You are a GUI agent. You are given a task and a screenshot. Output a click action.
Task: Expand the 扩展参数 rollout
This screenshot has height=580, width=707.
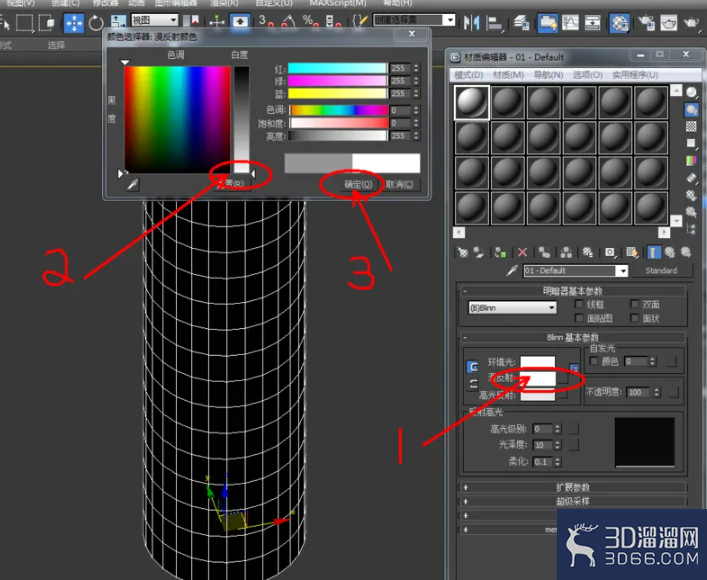point(573,488)
